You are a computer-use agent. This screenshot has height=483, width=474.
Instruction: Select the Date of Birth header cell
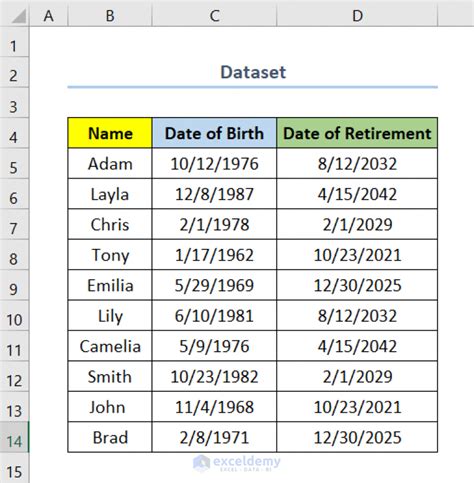pos(214,133)
